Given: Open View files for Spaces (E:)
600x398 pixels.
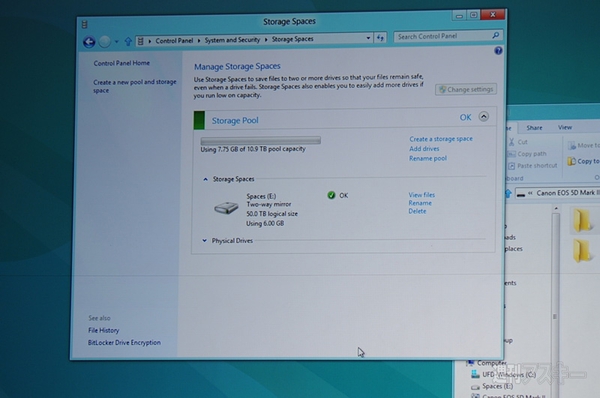Looking at the screenshot, I should pyautogui.click(x=421, y=195).
